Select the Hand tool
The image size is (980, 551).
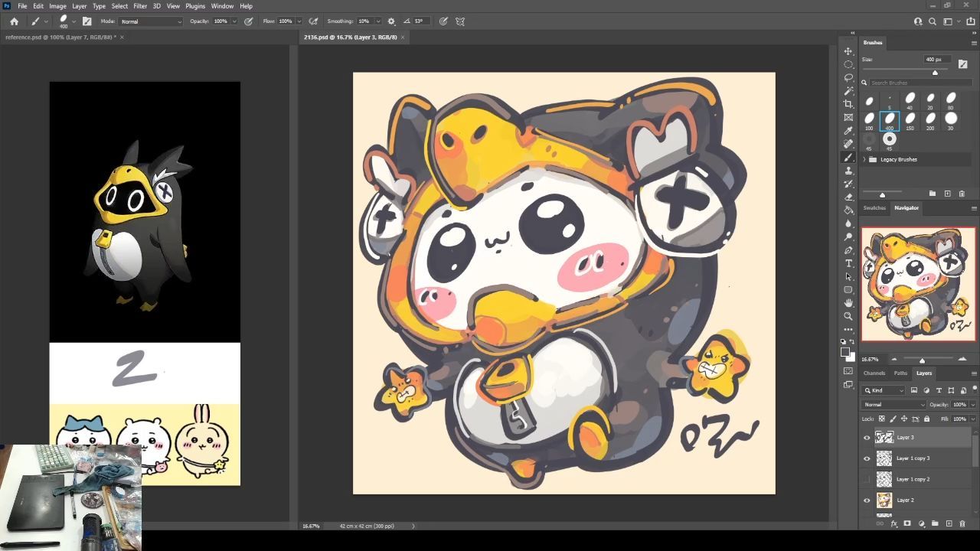(x=848, y=303)
